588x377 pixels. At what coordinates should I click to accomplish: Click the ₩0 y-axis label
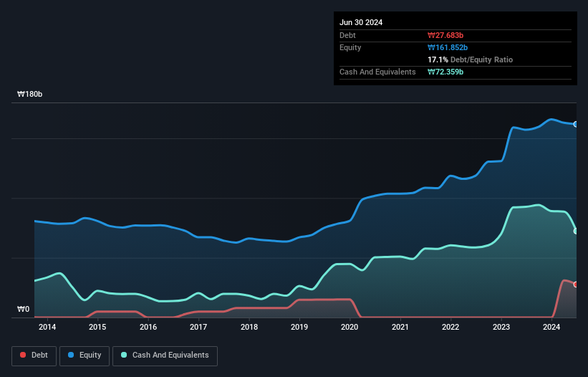pos(23,309)
